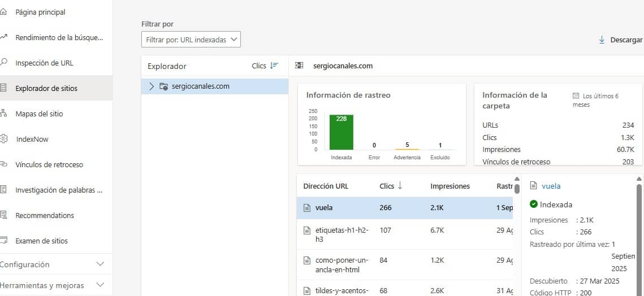Click page icon of etiquetas-h1-h2-h3 row
644x296 pixels.
[307, 230]
